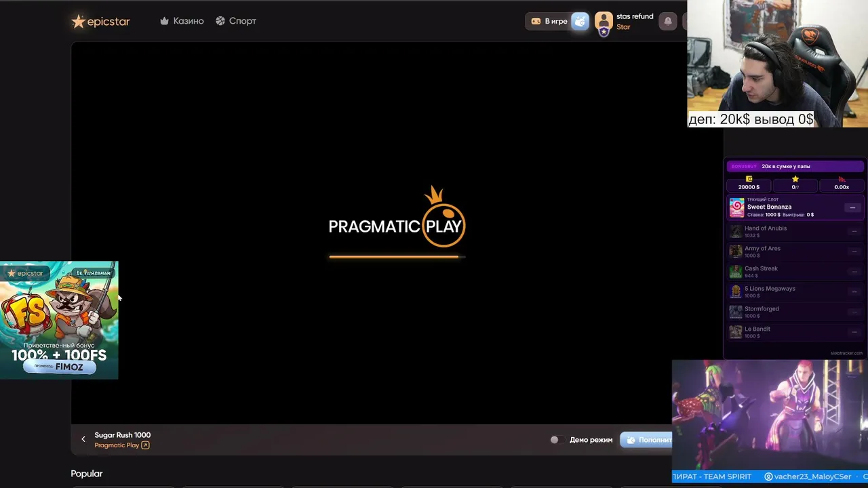Click the Пополнить deposit button

(646, 440)
